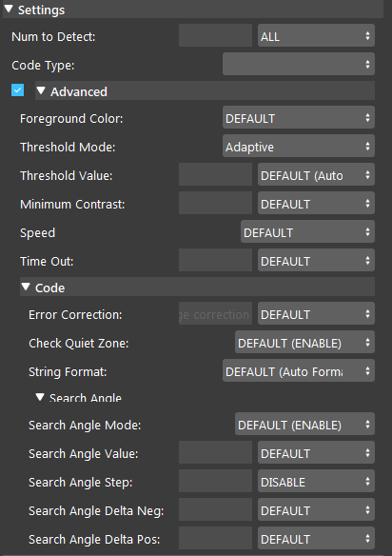This screenshot has height=556, width=392.
Task: Click the Time Out input field
Action: 215,260
